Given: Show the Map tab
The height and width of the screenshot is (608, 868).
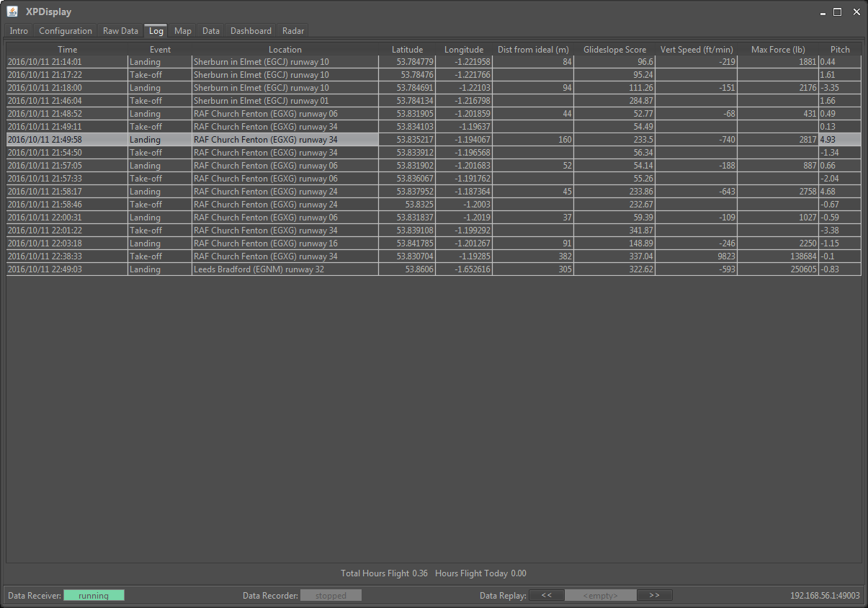Looking at the screenshot, I should [x=183, y=31].
